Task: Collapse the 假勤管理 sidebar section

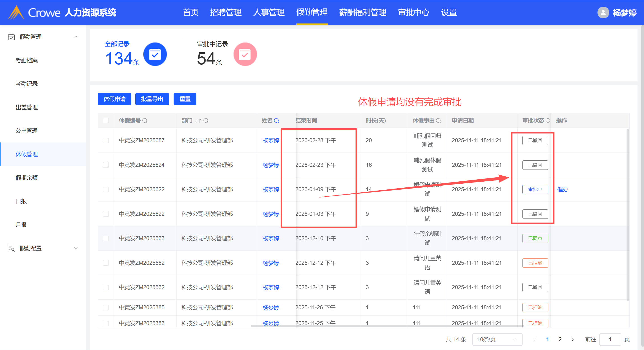Action: [x=76, y=37]
